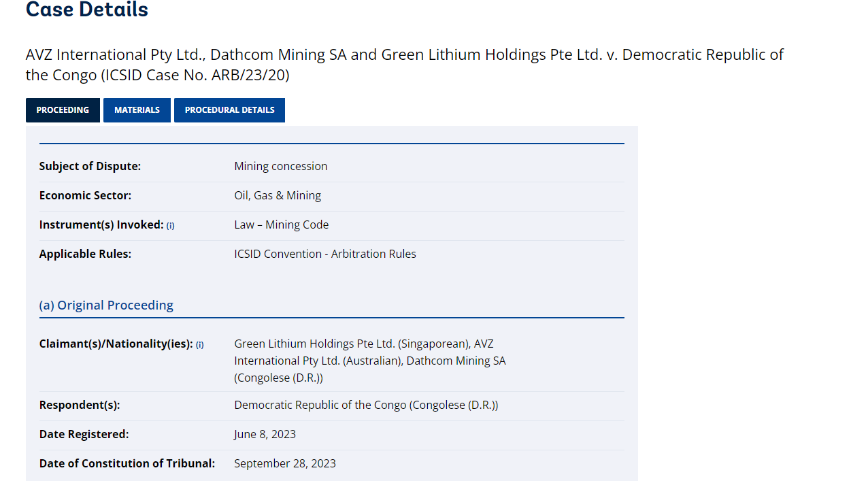868x481 pixels.
Task: Click info icon beside Instrument(s) Invoked
Action: click(171, 226)
